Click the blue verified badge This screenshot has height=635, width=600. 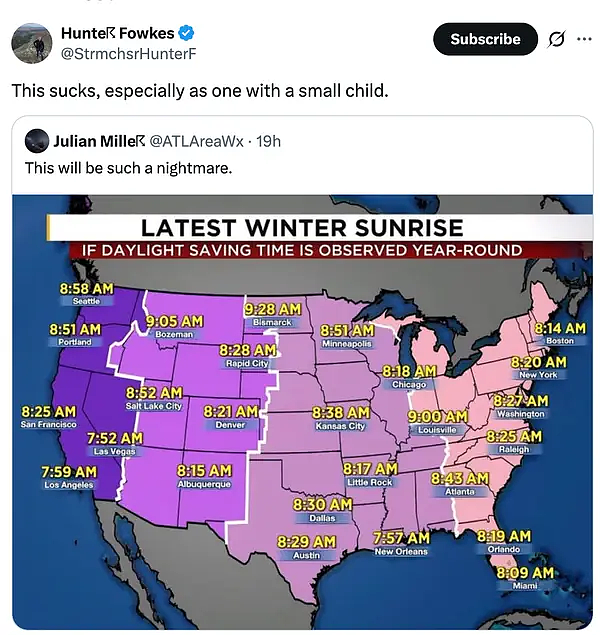pyautogui.click(x=186, y=33)
